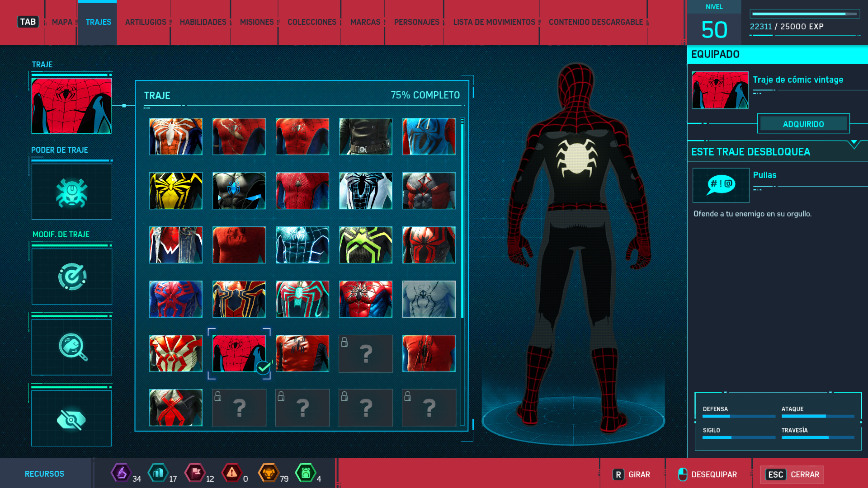The image size is (868, 488).
Task: Open the magnifier scan suit mod slot
Action: (x=72, y=347)
